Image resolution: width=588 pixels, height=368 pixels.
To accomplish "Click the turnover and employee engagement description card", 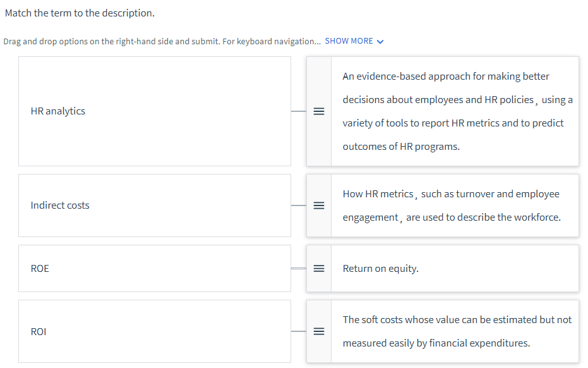I will [x=455, y=205].
